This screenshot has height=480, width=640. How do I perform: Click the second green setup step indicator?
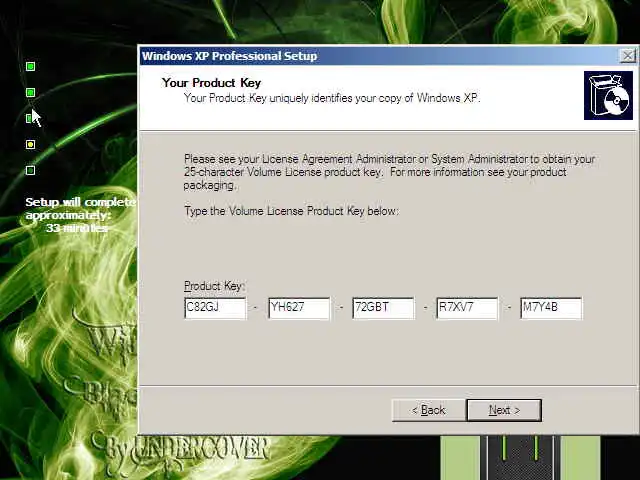click(x=30, y=93)
